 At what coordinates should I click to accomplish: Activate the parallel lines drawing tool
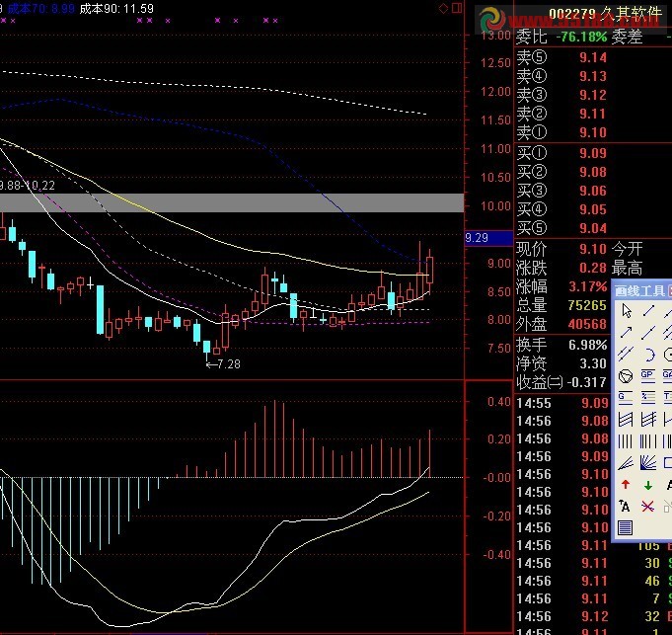coord(627,354)
